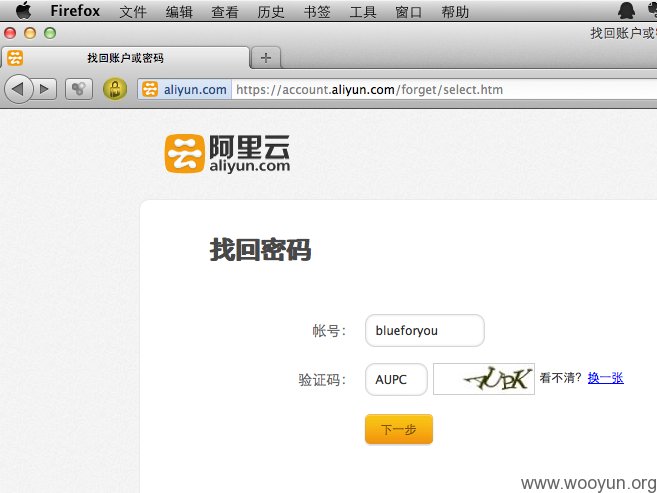Open the 工具 menu
The width and height of the screenshot is (657, 493).
click(x=363, y=12)
